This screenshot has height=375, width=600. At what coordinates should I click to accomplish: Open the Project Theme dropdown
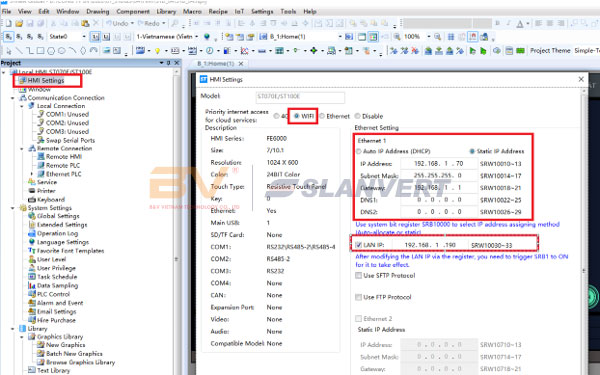pos(587,51)
